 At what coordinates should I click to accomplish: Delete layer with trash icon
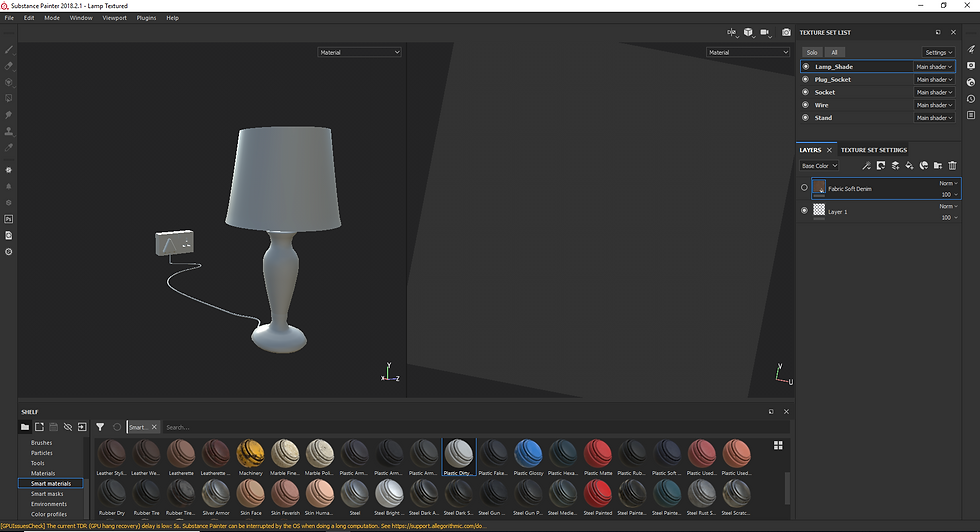(952, 166)
